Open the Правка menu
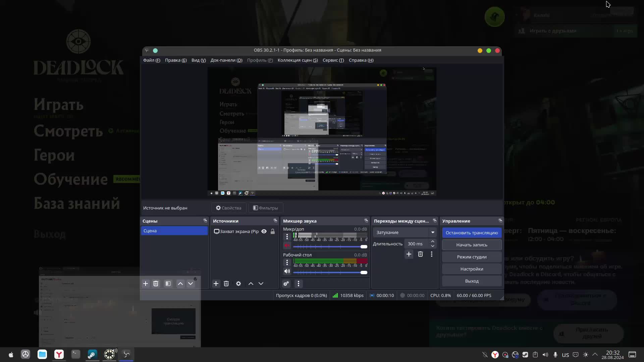This screenshot has height=362, width=644. 176,60
